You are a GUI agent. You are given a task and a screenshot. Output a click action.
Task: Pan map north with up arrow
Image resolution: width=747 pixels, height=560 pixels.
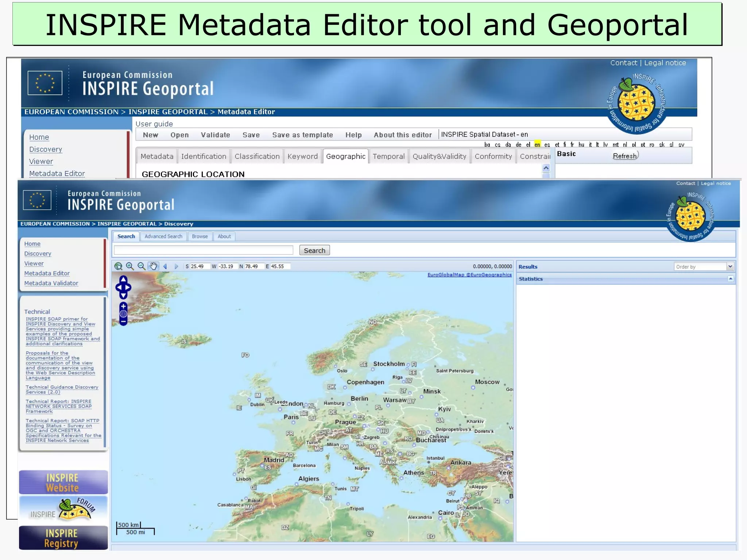123,280
